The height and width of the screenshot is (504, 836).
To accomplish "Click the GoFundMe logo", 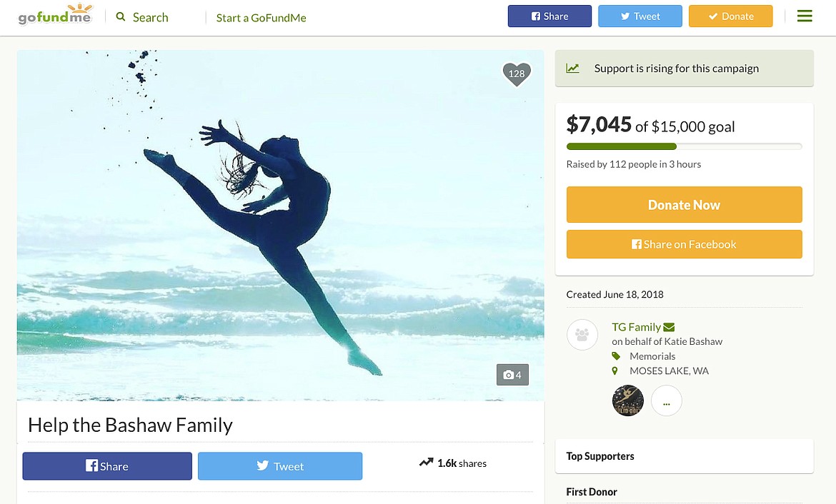I will [55, 16].
